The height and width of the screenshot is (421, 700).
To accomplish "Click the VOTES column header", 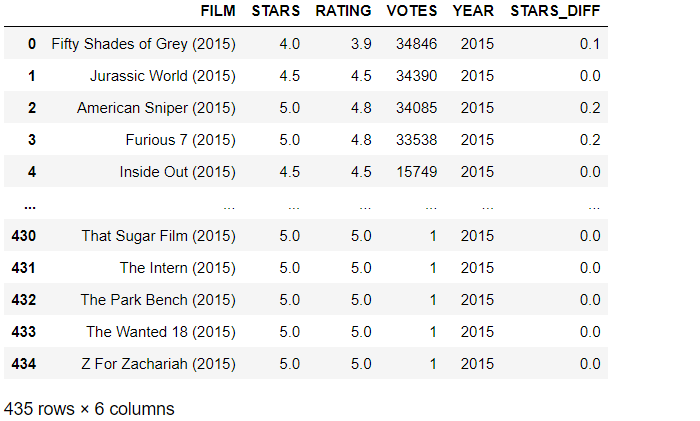I will 412,11.
